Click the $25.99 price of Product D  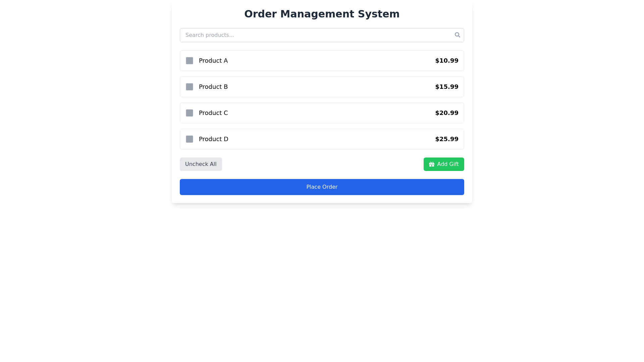point(447,139)
